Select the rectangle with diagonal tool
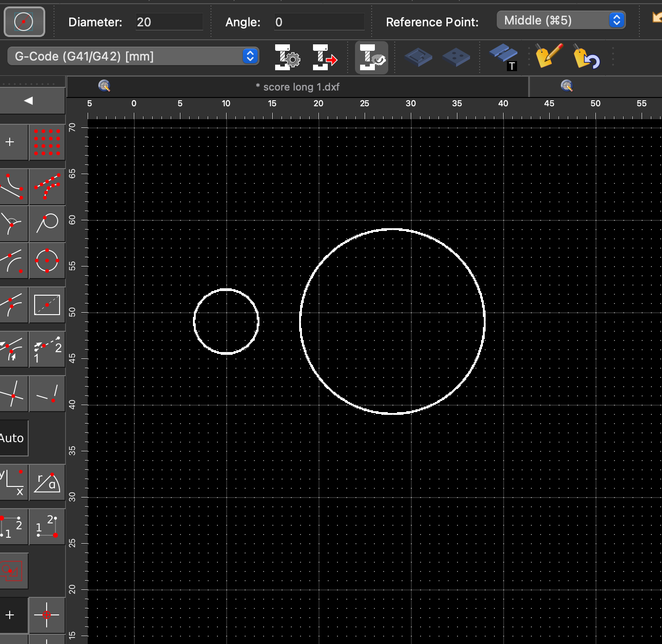This screenshot has width=662, height=644. [x=47, y=305]
